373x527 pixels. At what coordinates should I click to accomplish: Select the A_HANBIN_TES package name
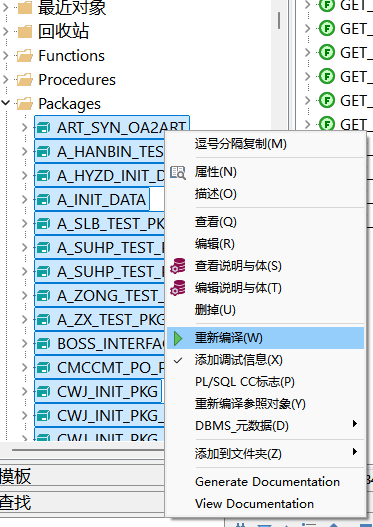tap(110, 152)
